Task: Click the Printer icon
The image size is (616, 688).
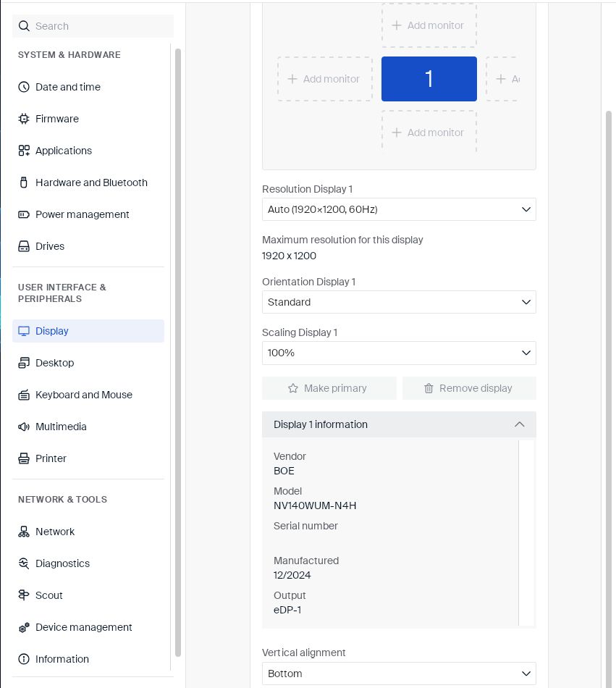Action: 24,458
